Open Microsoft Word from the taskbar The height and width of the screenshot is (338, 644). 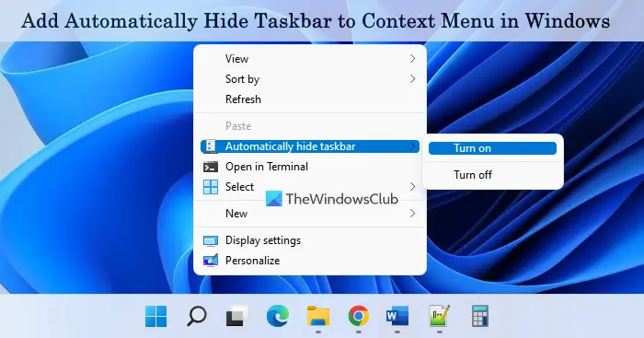(x=397, y=316)
